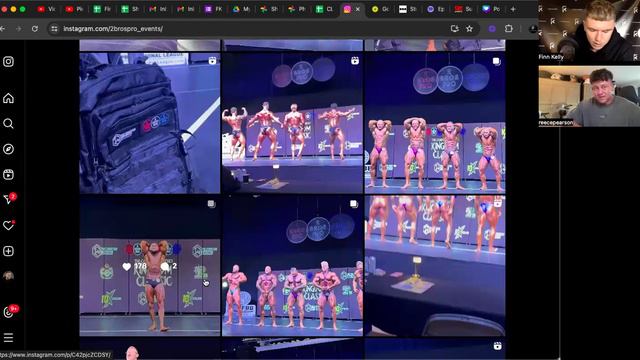Switch to the 'Po' tab

(x=491, y=9)
